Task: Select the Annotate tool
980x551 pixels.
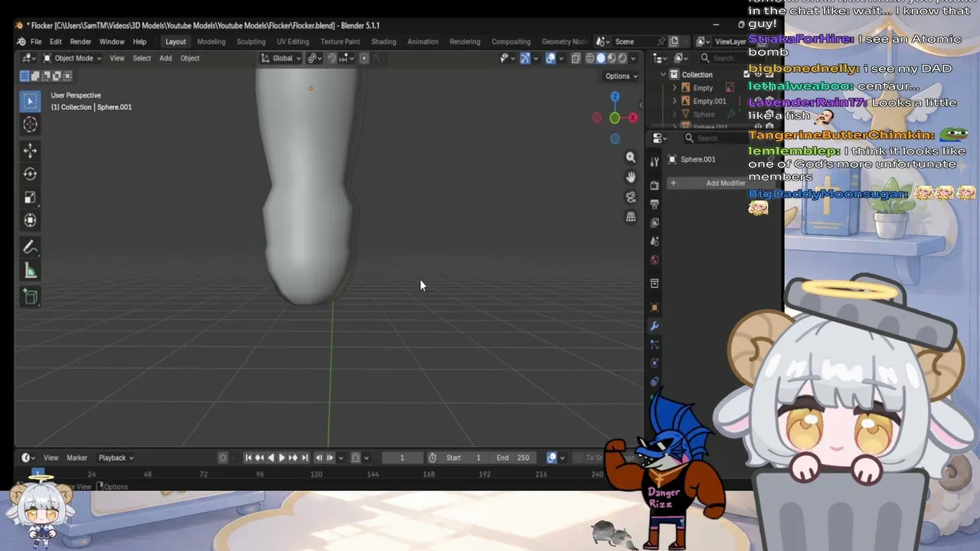Action: [x=30, y=247]
